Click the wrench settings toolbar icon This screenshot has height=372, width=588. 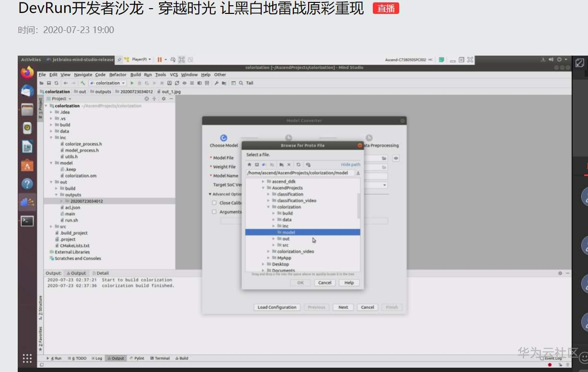pyautogui.click(x=217, y=83)
